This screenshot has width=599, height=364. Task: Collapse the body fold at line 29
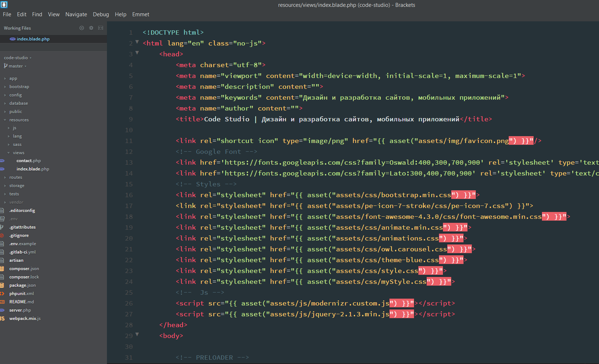[137, 334]
